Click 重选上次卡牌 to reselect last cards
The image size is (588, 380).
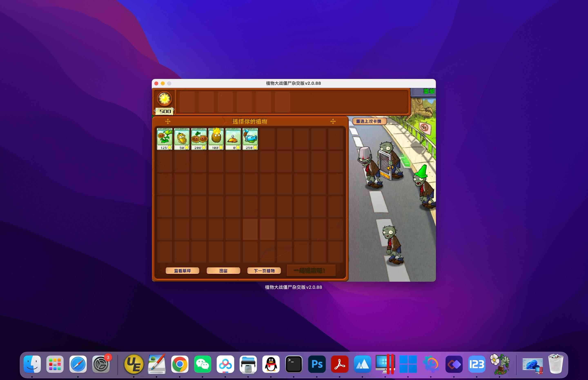click(369, 121)
